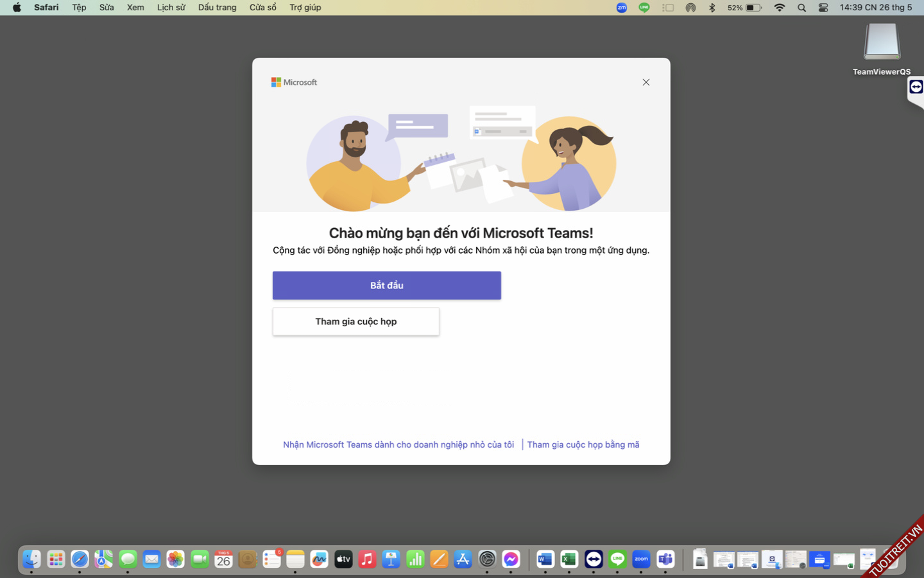Open the Pages app in the Dock
This screenshot has height=578, width=924.
tap(439, 559)
